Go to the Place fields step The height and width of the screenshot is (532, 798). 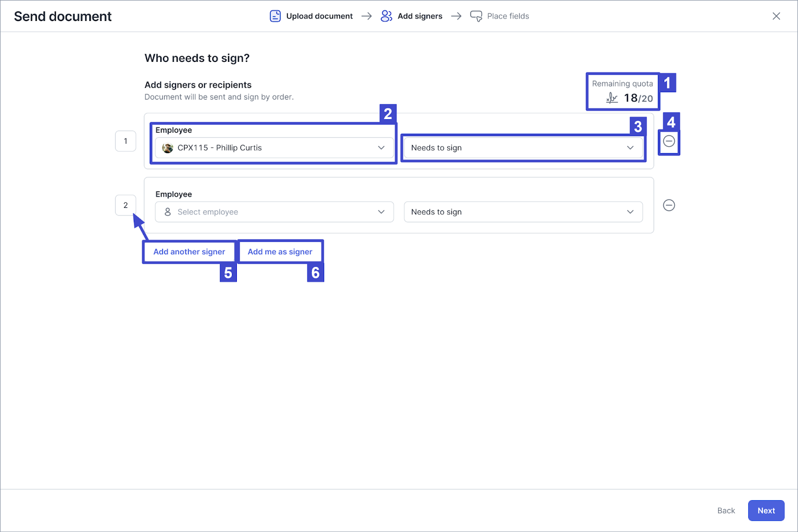508,16
